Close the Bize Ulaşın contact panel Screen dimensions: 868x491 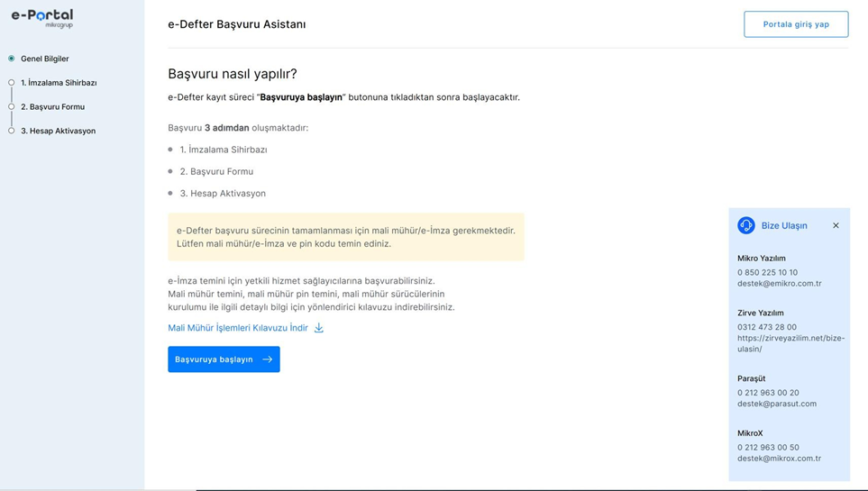[836, 225]
